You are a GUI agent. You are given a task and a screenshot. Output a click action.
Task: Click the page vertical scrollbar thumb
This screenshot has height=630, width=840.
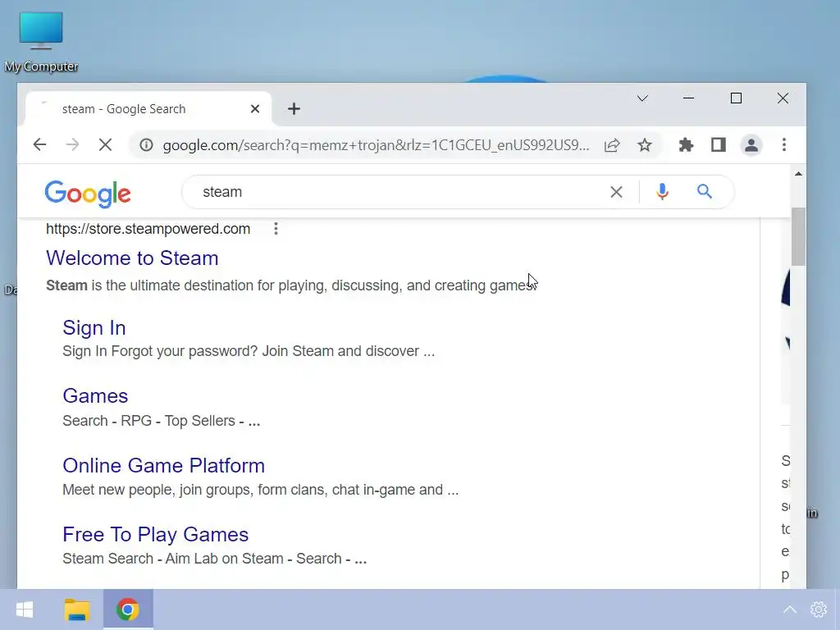[x=798, y=236]
